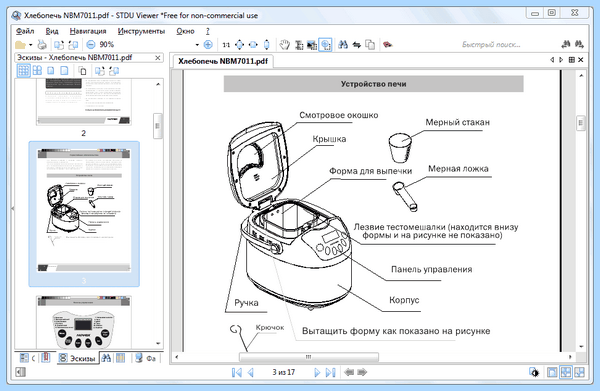Image resolution: width=600 pixels, height=391 pixels.
Task: Switch to single page layout
Action: coord(552,372)
